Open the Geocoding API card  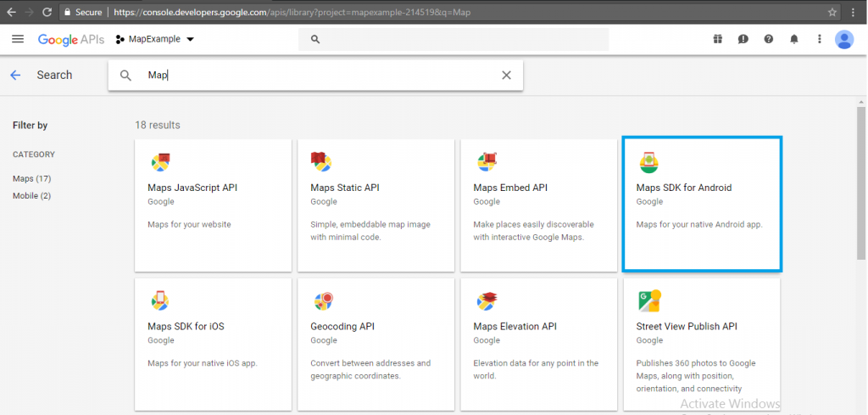[x=376, y=344]
